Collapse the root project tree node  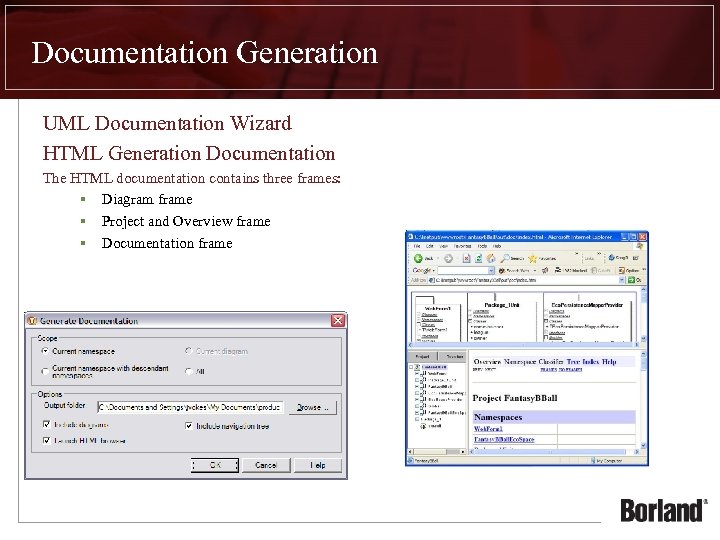coord(411,367)
